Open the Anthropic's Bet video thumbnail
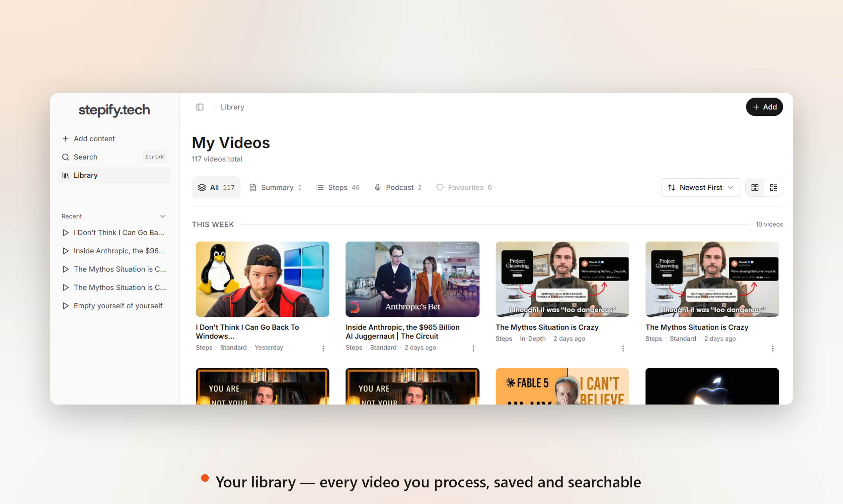Viewport: 843px width, 504px height. (x=412, y=279)
